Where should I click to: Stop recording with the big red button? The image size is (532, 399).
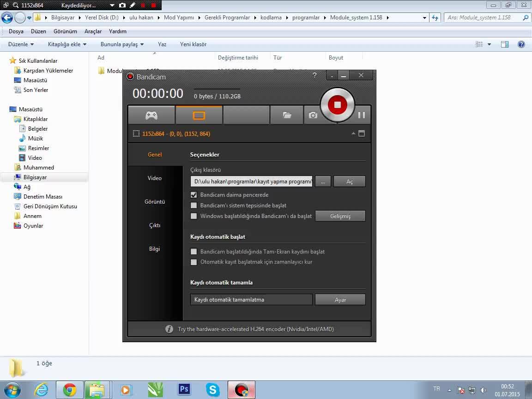point(337,105)
